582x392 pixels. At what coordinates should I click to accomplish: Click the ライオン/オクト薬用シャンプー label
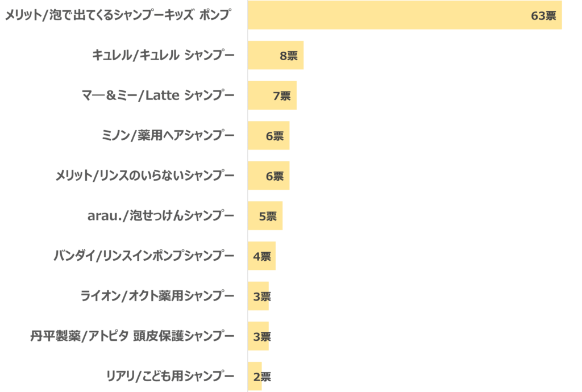(x=157, y=296)
